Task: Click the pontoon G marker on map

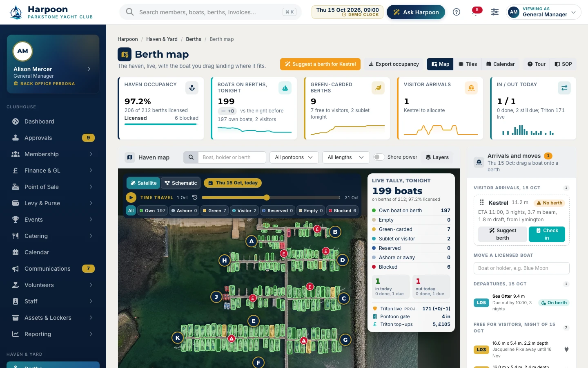Action: tap(345, 339)
